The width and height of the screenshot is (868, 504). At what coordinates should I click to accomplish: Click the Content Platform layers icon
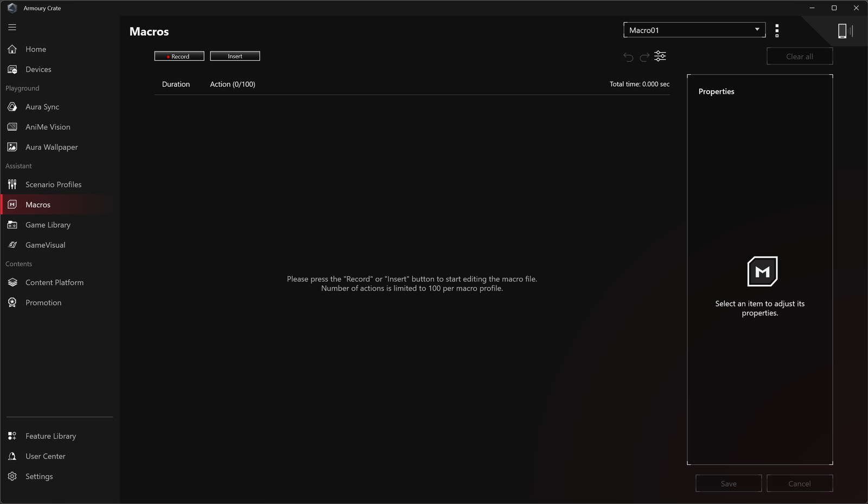click(12, 282)
